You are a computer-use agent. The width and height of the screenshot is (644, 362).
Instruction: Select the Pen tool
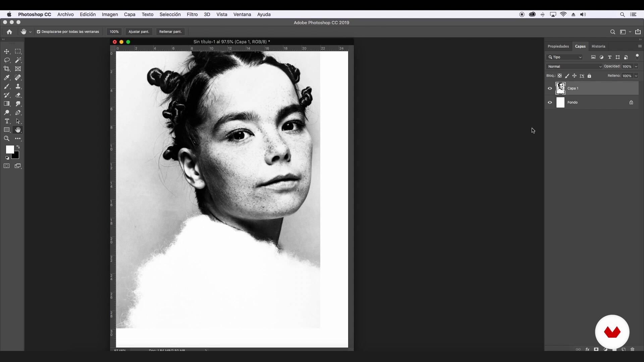(x=18, y=112)
